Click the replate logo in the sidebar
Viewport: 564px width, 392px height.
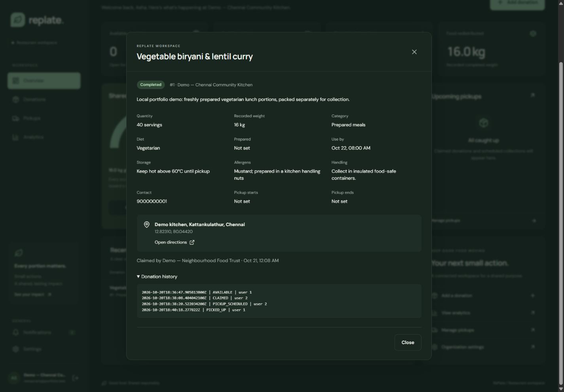coord(37,20)
